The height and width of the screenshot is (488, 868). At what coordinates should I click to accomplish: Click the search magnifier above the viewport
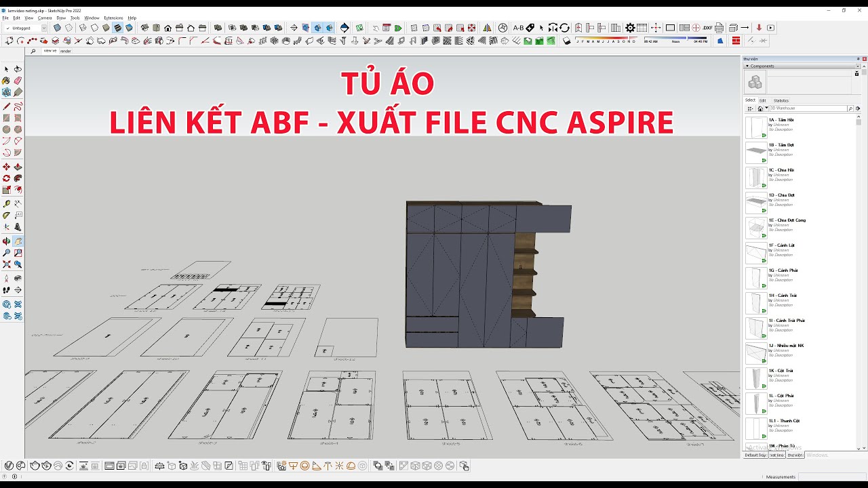pos(33,52)
